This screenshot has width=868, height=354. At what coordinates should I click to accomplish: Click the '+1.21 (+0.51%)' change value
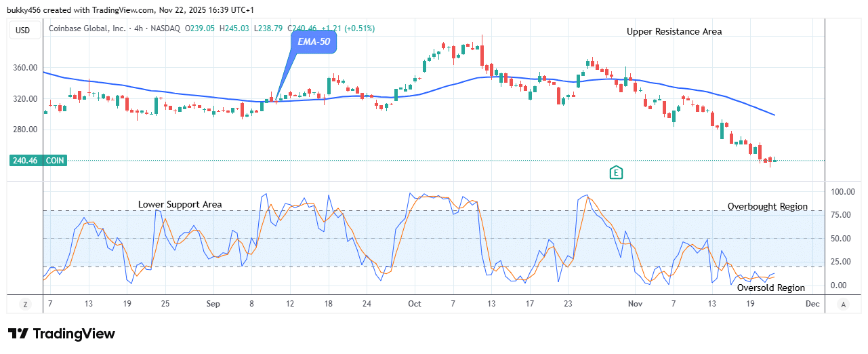tap(349, 28)
